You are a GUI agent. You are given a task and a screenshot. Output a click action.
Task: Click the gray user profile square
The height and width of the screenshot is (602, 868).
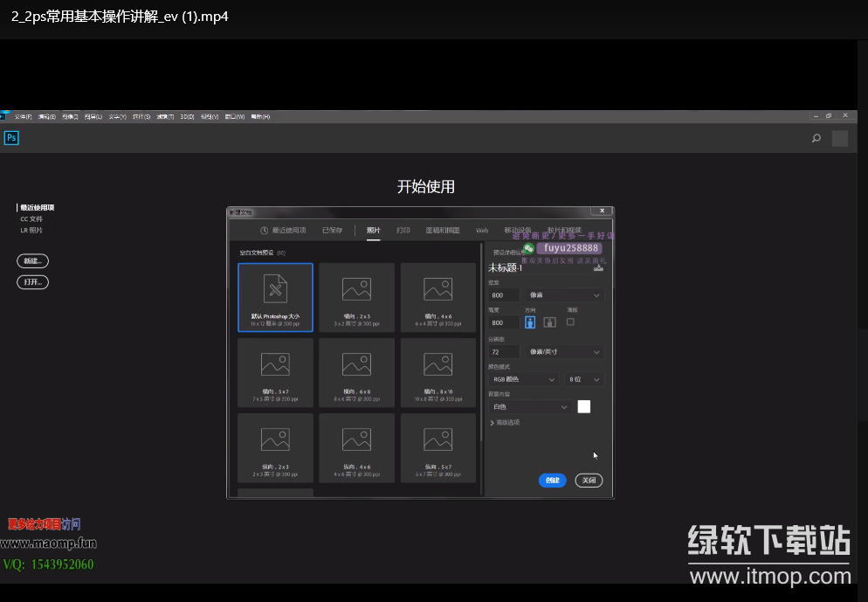click(x=840, y=138)
